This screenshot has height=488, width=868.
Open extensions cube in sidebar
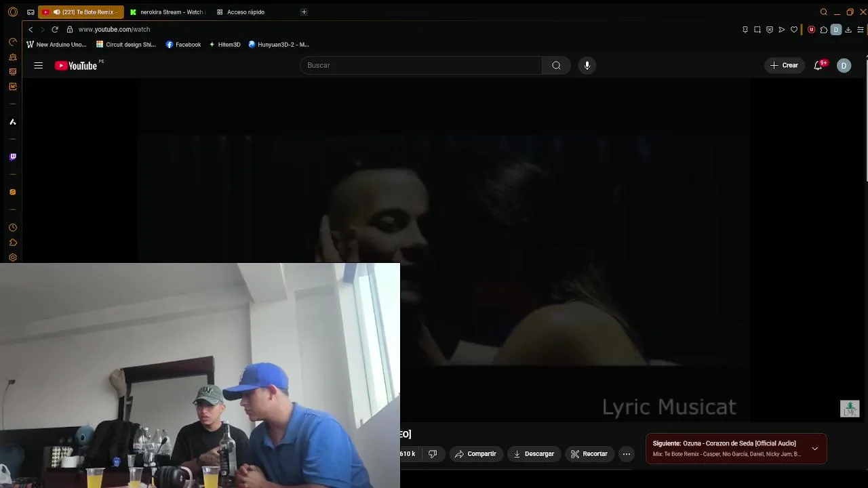tap(12, 243)
